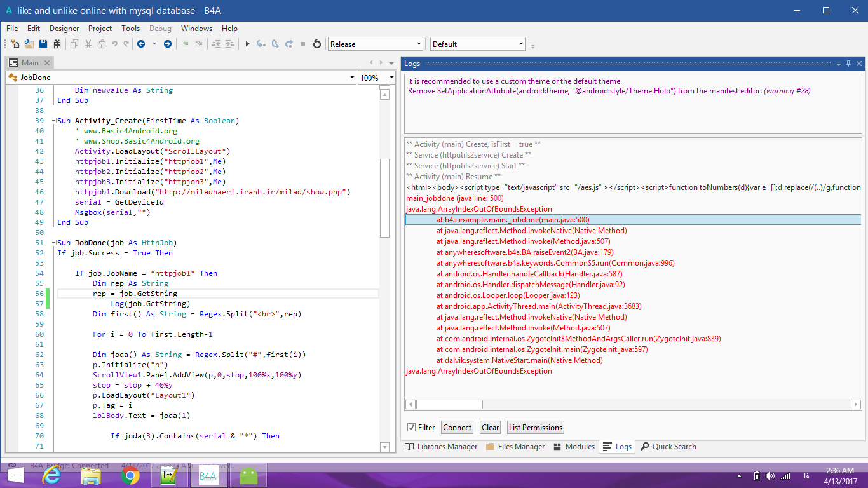
Task: Expand the JobDone sub selector dropdown
Action: pyautogui.click(x=353, y=78)
